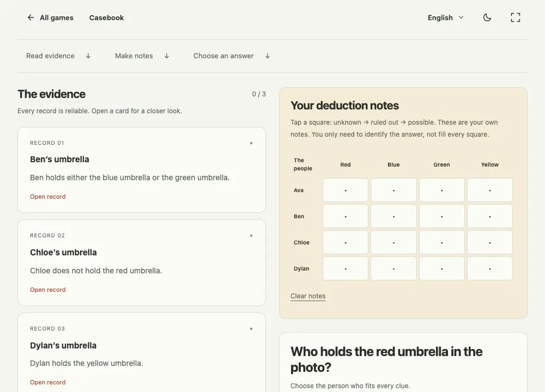
Task: Toggle the Ben Blue square
Action: click(393, 216)
